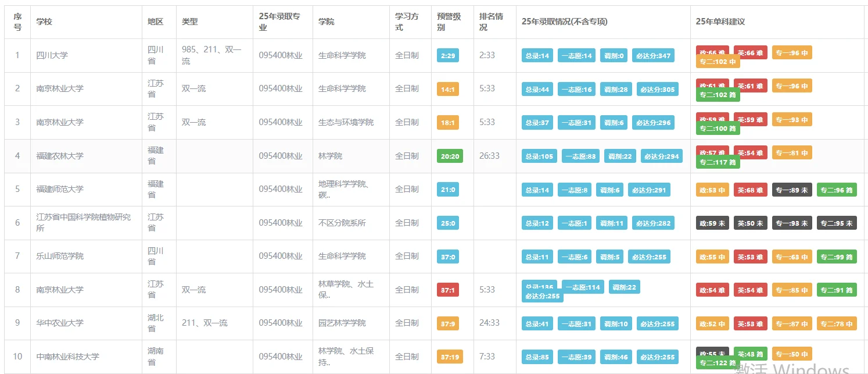Screen dimensions: 868x374
Task: Select the 福建师范大学 school cell
Action: (60, 189)
